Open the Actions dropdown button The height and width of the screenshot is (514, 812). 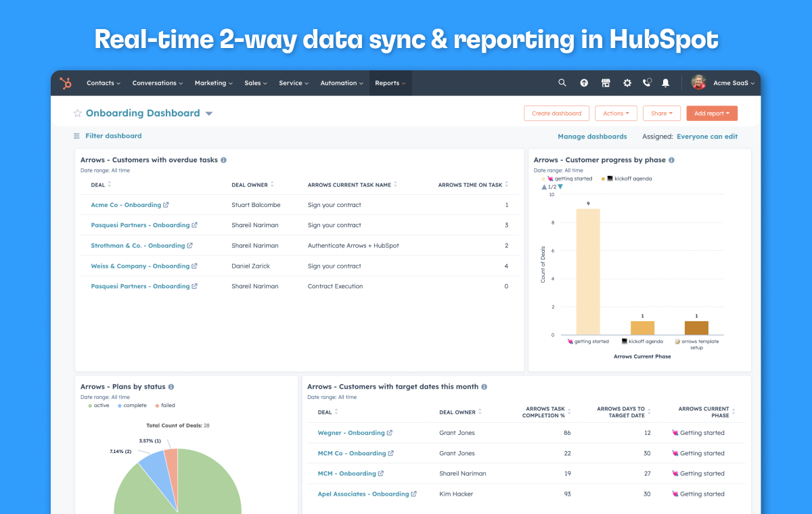[616, 114]
